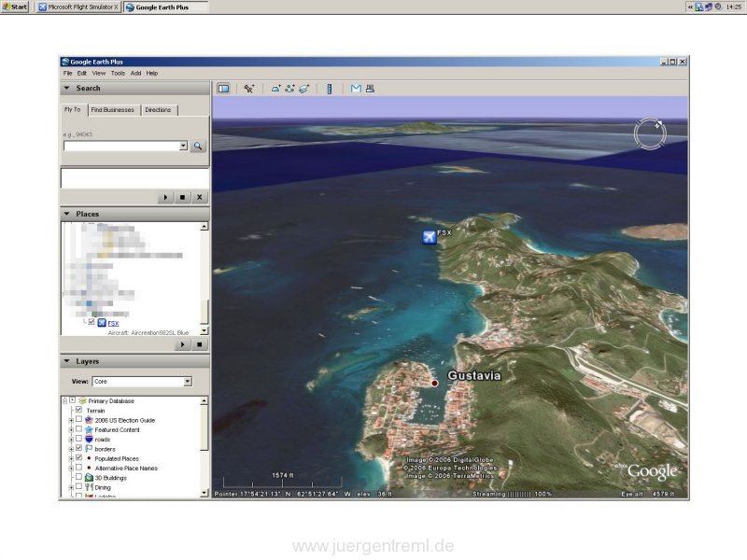Screen dimensions: 747x560
Task: Click the compass navigation ring
Action: pos(650,133)
